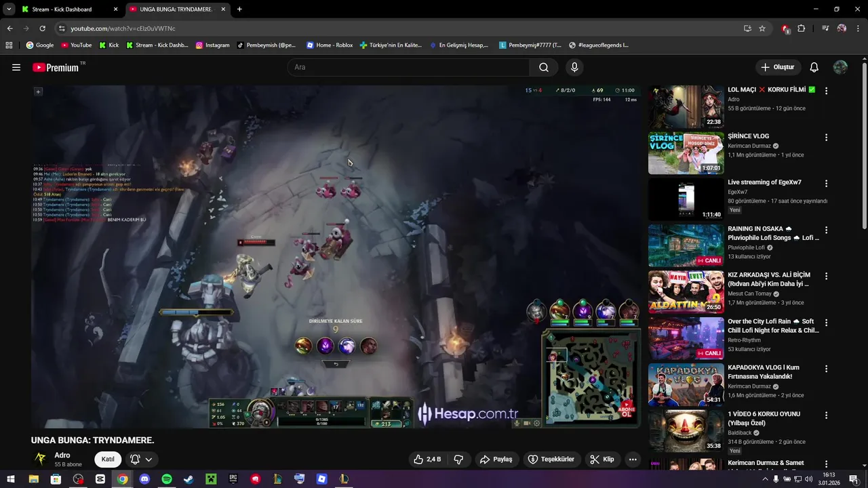Viewport: 868px width, 488px height.
Task: Open KAPADOKYA VLOG thumbnail
Action: (686, 384)
